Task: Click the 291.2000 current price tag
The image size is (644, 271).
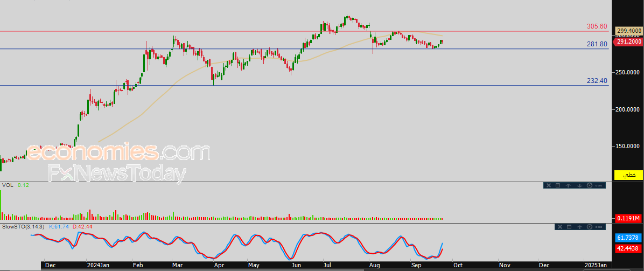Action: [628, 41]
